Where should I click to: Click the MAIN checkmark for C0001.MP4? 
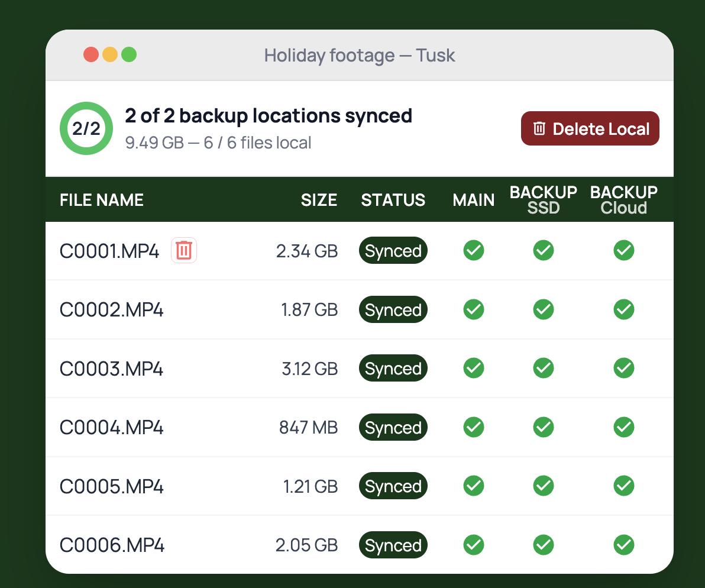pyautogui.click(x=473, y=250)
